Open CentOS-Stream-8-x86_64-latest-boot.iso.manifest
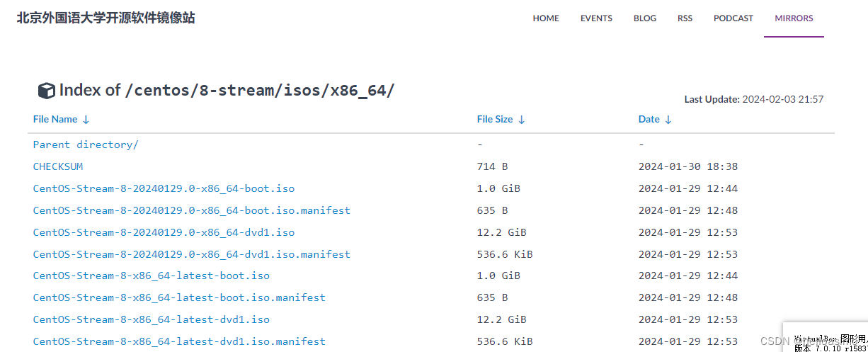The height and width of the screenshot is (352, 868). pos(179,297)
